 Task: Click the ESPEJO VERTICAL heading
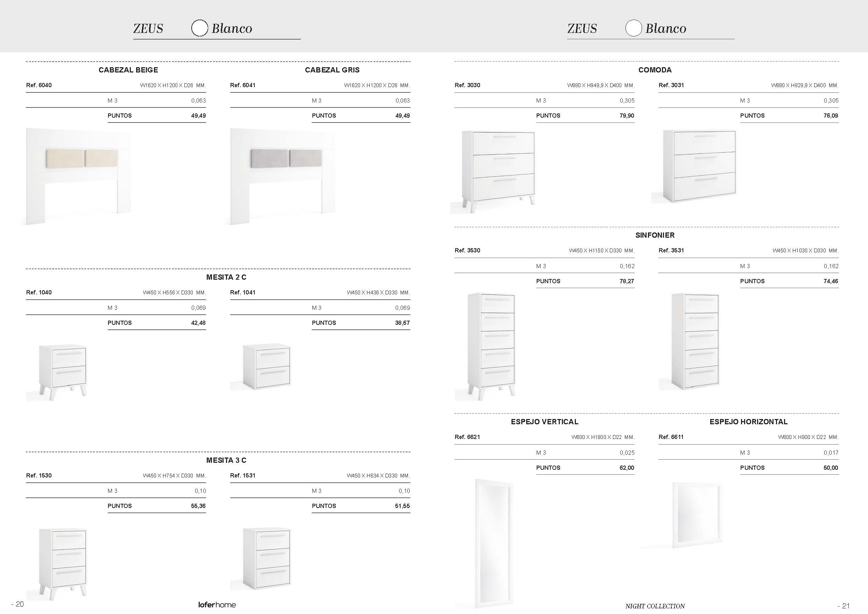tap(544, 422)
